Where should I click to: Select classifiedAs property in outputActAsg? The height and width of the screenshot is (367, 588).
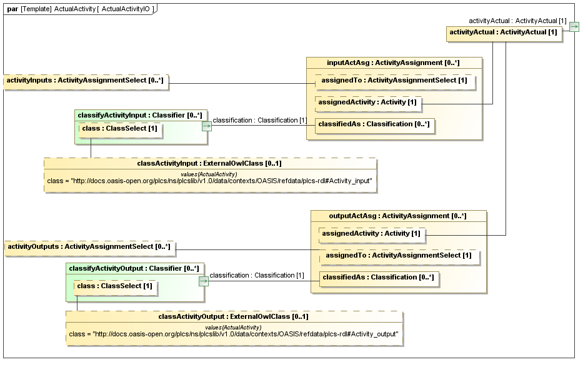377,277
